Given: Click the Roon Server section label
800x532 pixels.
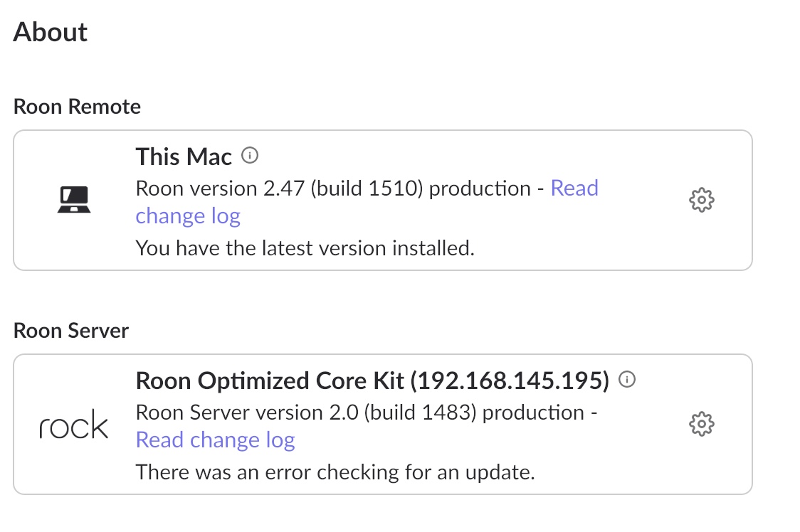Looking at the screenshot, I should pyautogui.click(x=71, y=331).
